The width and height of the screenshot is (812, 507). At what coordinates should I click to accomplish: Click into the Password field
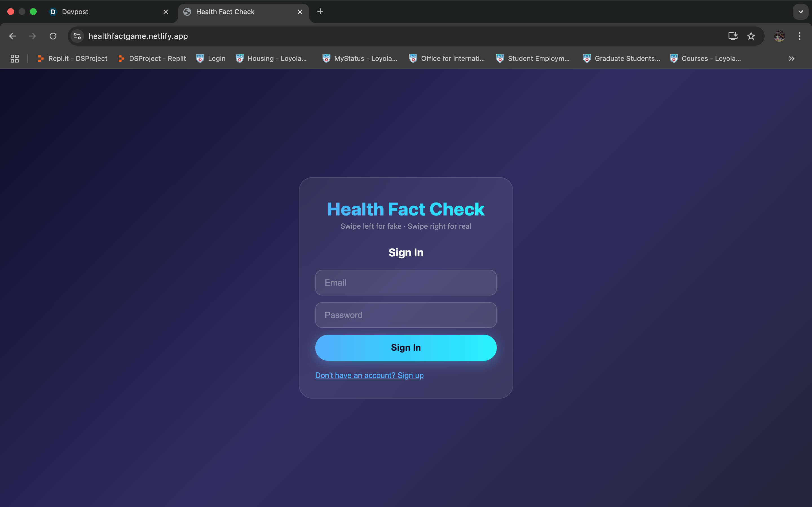click(x=406, y=315)
